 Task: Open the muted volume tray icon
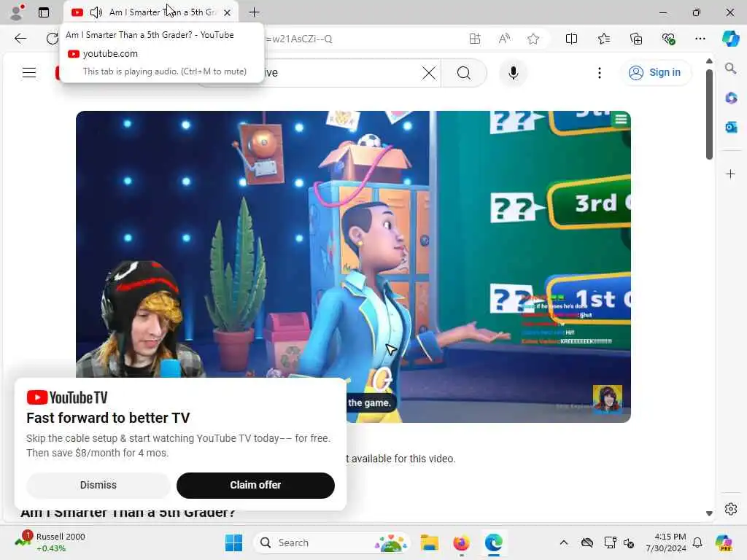(x=629, y=542)
